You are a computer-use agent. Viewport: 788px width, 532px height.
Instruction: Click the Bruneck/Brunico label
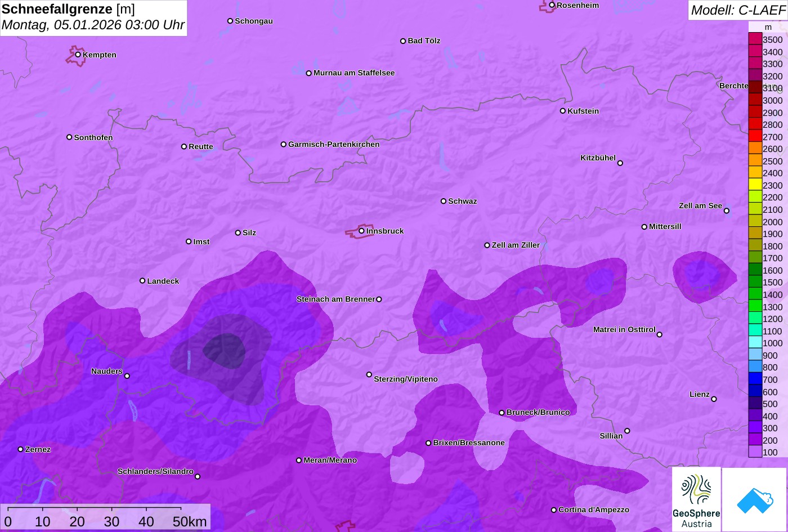pos(538,413)
